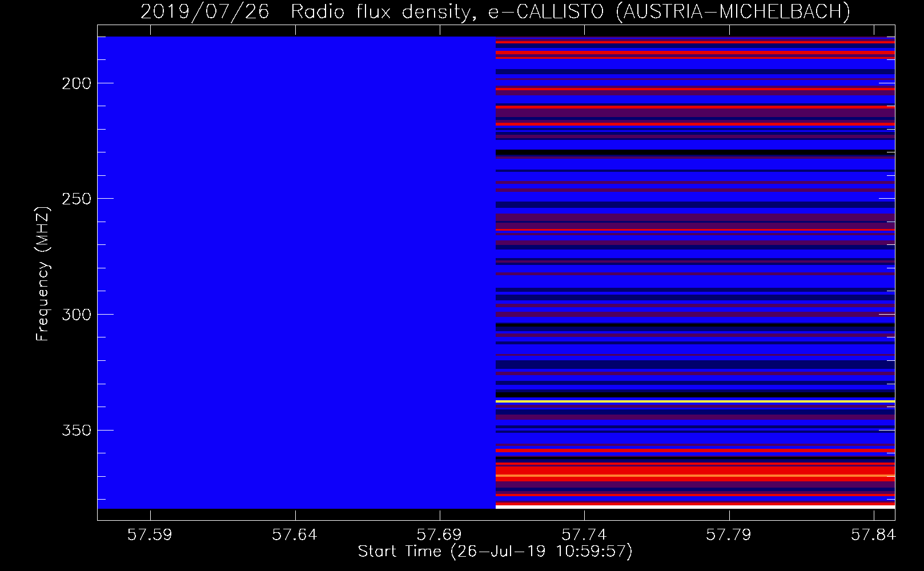The height and width of the screenshot is (571, 924).
Task: Click the 200 frequency tick label
Action: click(77, 83)
